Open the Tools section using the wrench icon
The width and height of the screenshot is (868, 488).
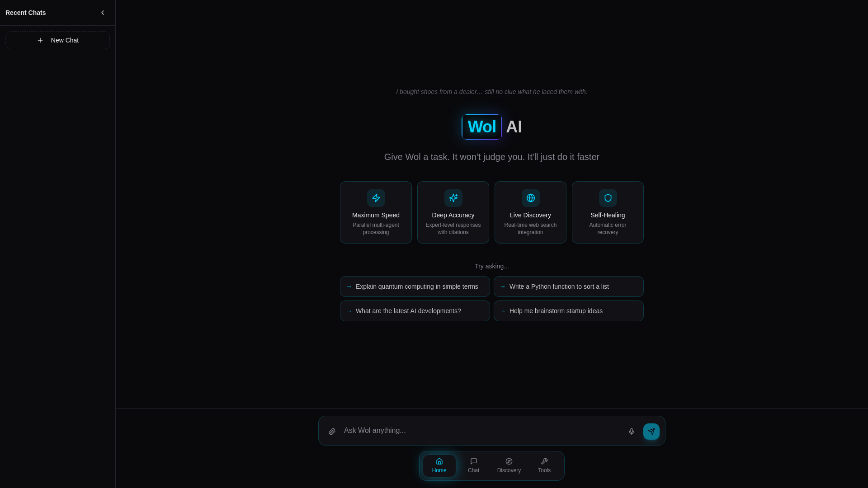point(544,465)
